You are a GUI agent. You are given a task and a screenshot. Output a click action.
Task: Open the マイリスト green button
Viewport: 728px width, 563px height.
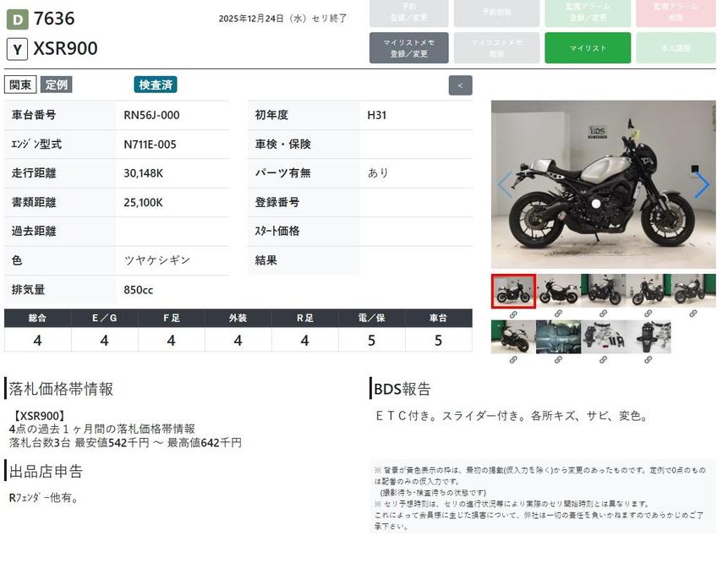coord(588,48)
